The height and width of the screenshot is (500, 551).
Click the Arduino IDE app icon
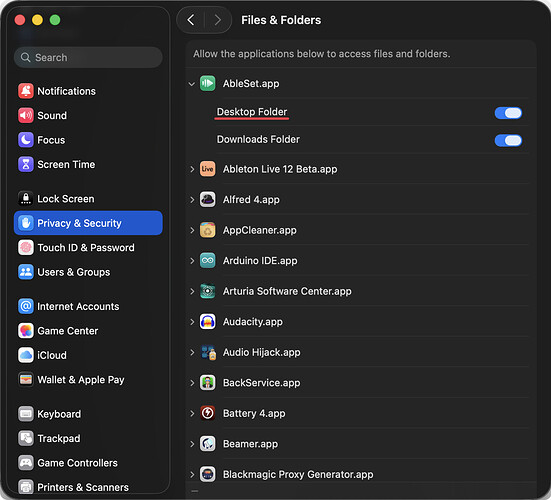pos(207,261)
